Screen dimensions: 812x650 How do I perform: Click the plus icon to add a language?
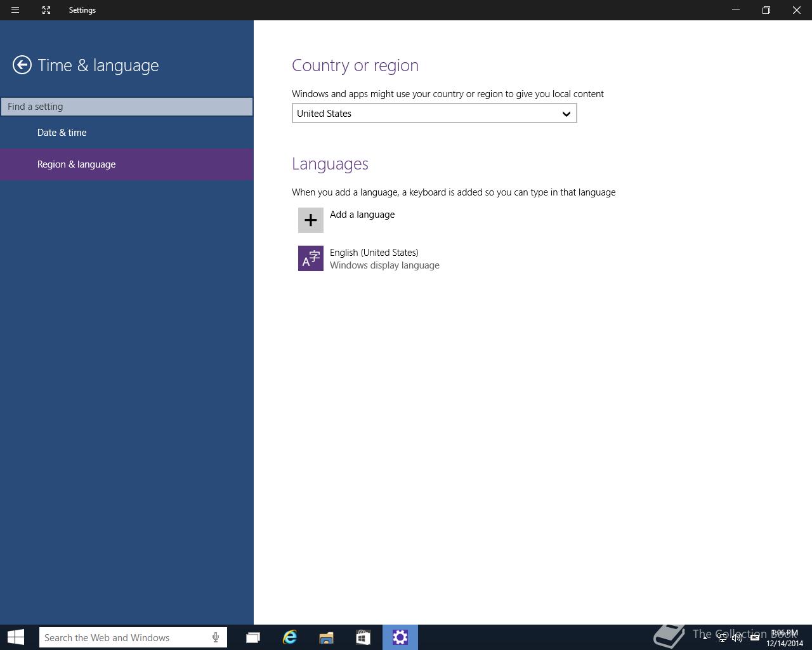click(311, 220)
